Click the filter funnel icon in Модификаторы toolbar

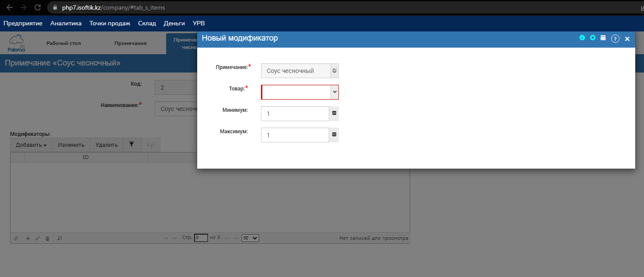[x=132, y=145]
